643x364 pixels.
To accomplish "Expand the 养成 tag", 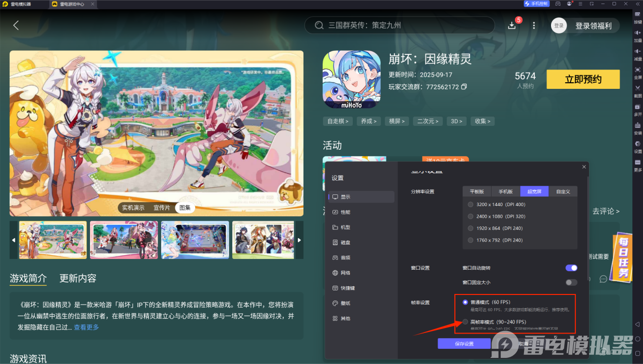I will [x=369, y=121].
